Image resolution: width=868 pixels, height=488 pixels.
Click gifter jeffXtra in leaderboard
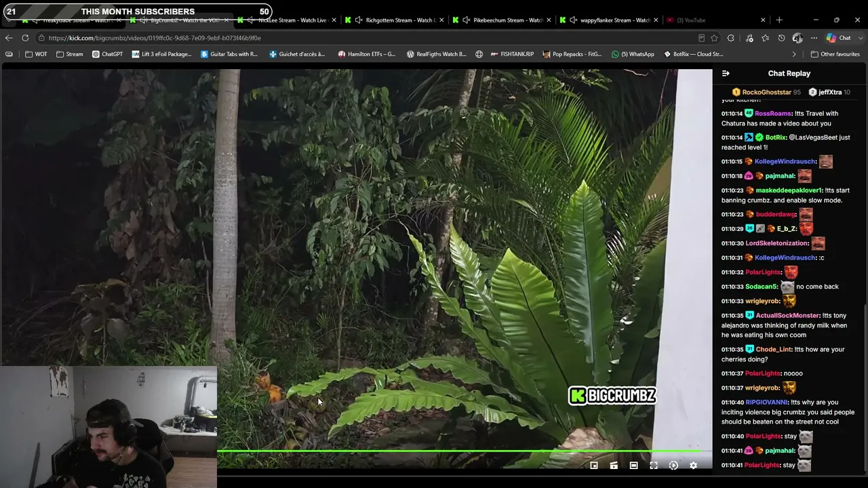829,92
